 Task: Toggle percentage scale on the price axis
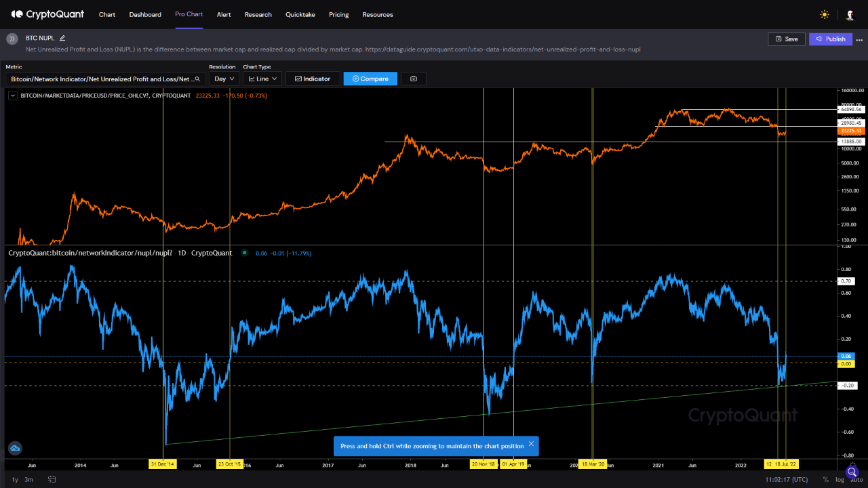coord(825,479)
